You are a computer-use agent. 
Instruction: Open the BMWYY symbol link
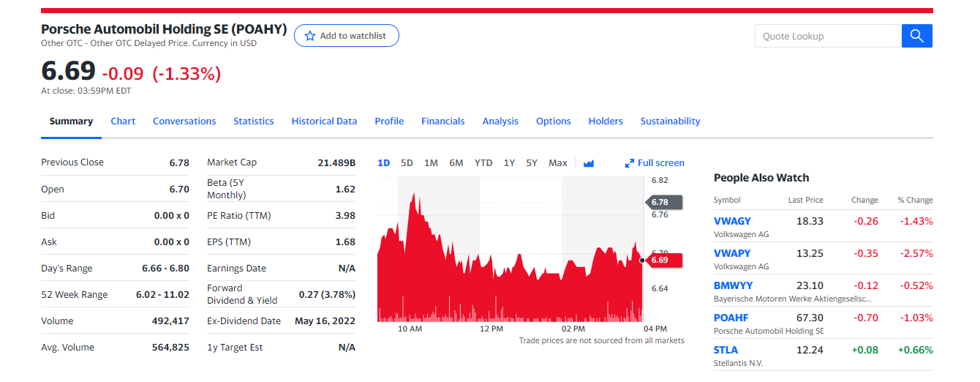point(733,285)
